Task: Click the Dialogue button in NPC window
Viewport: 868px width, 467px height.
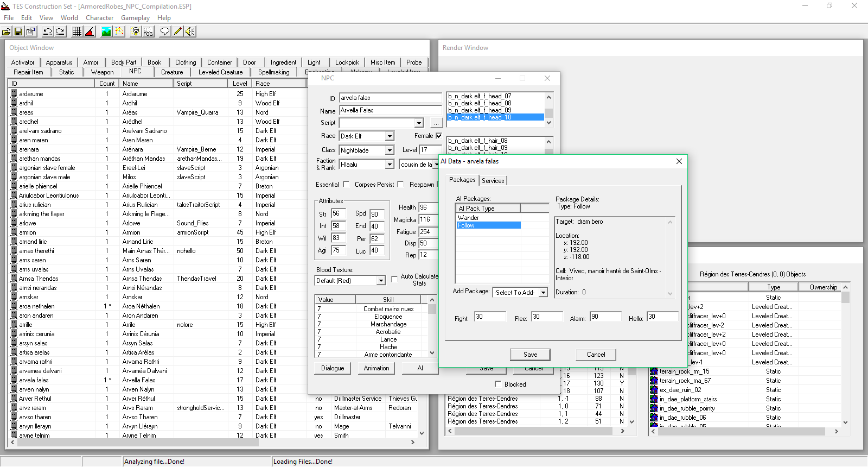Action: pyautogui.click(x=333, y=368)
